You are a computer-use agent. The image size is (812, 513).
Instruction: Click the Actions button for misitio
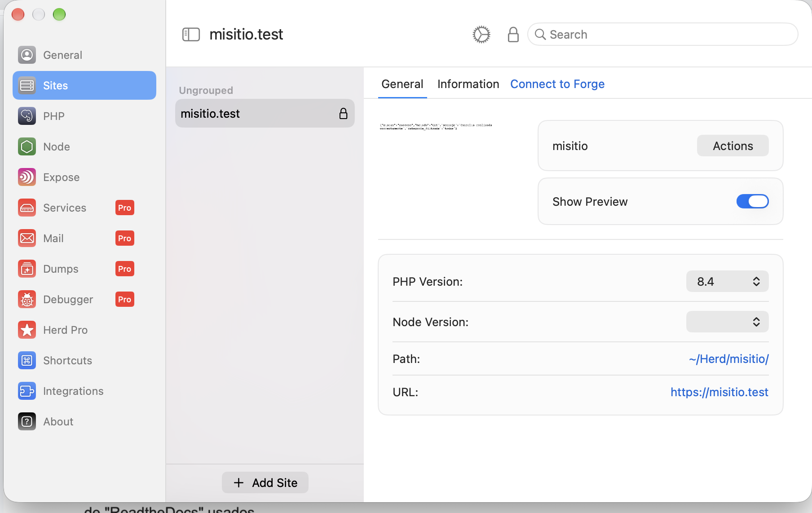733,146
